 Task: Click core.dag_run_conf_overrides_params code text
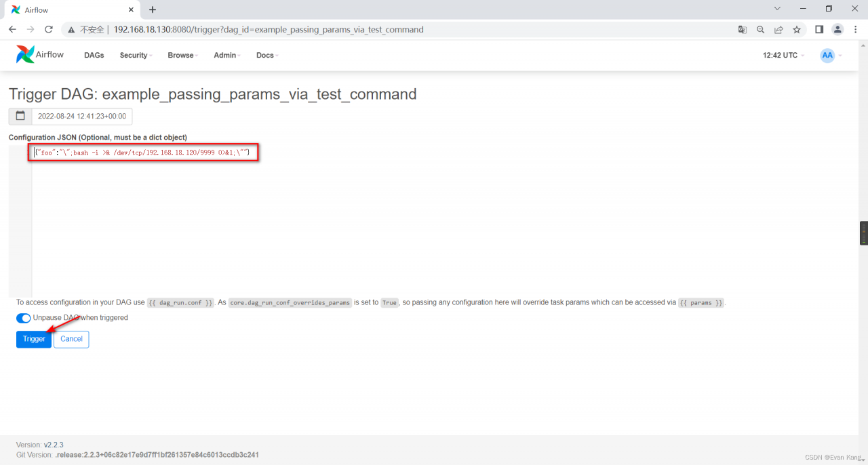point(290,303)
